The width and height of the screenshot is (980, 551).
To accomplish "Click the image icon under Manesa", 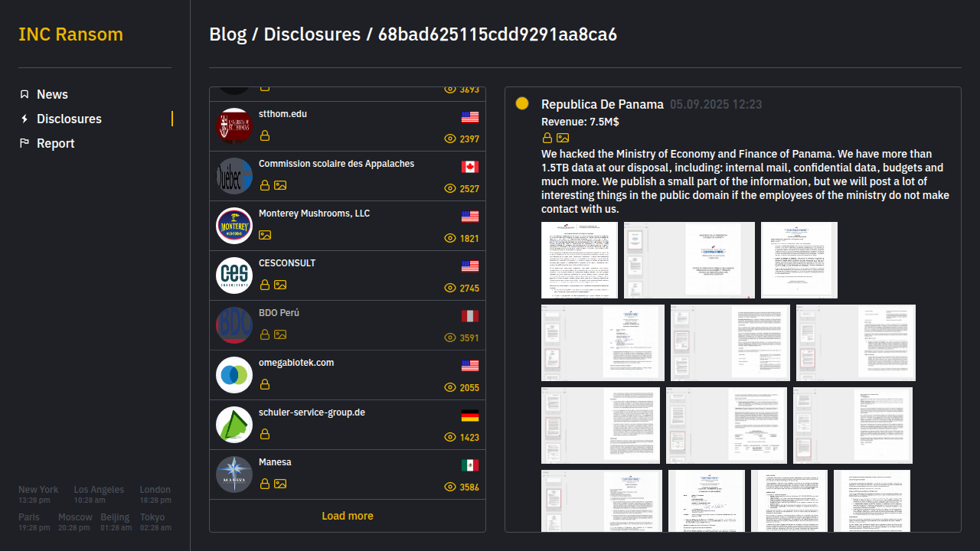I will (280, 484).
